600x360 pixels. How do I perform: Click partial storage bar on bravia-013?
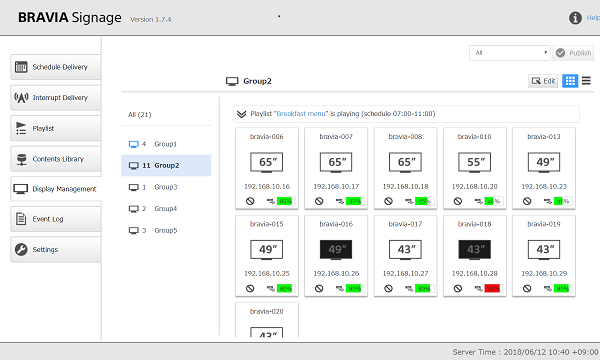(x=563, y=201)
